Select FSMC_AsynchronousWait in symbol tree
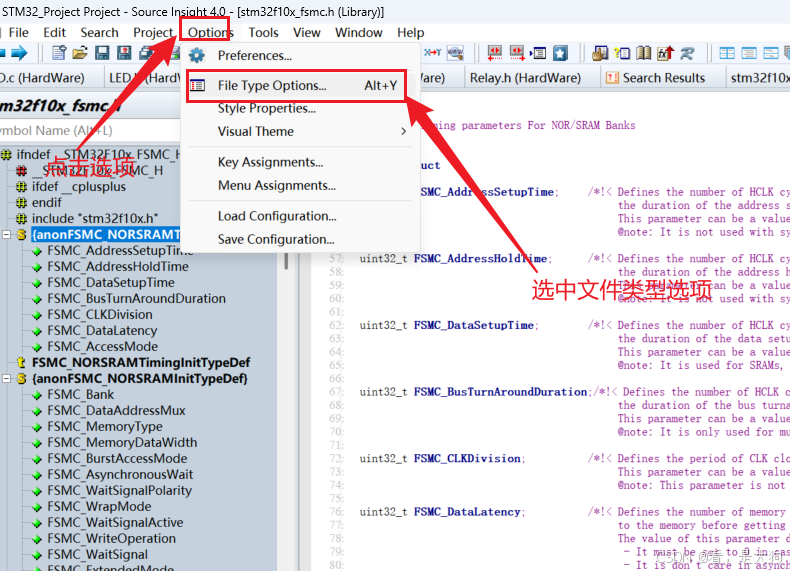The image size is (790, 571). (120, 475)
